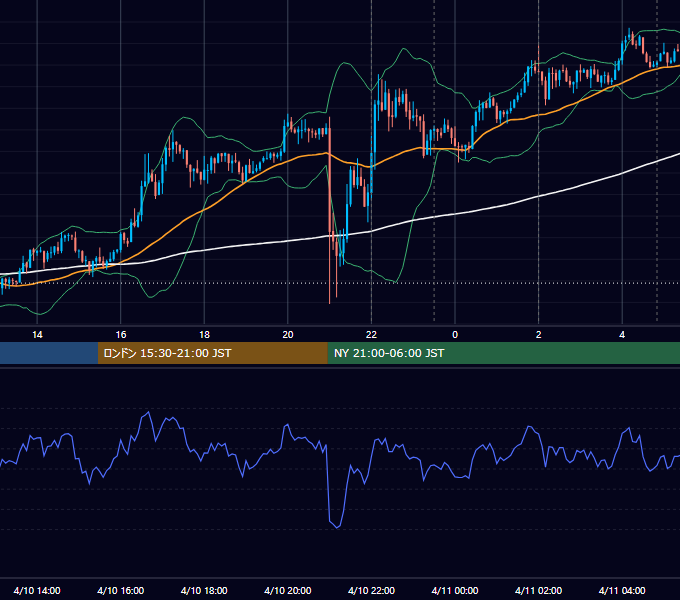This screenshot has width=680, height=600.
Task: Click the blue session bar before London
Action: [49, 353]
